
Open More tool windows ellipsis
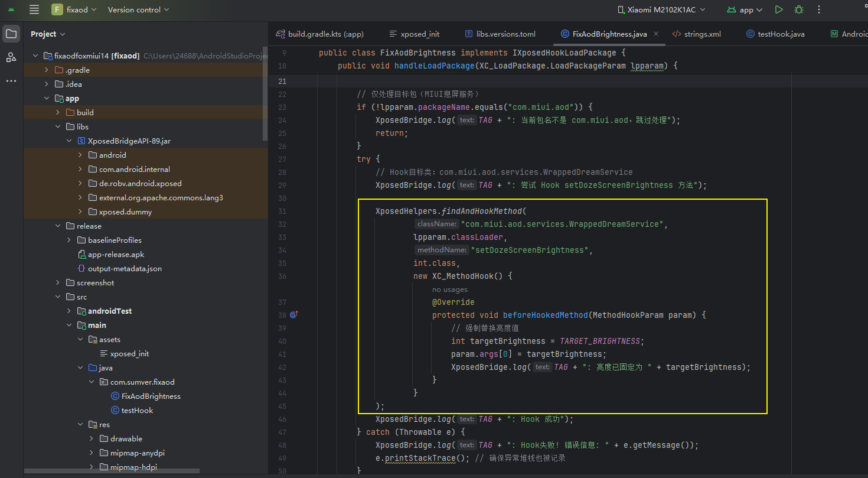point(11,81)
